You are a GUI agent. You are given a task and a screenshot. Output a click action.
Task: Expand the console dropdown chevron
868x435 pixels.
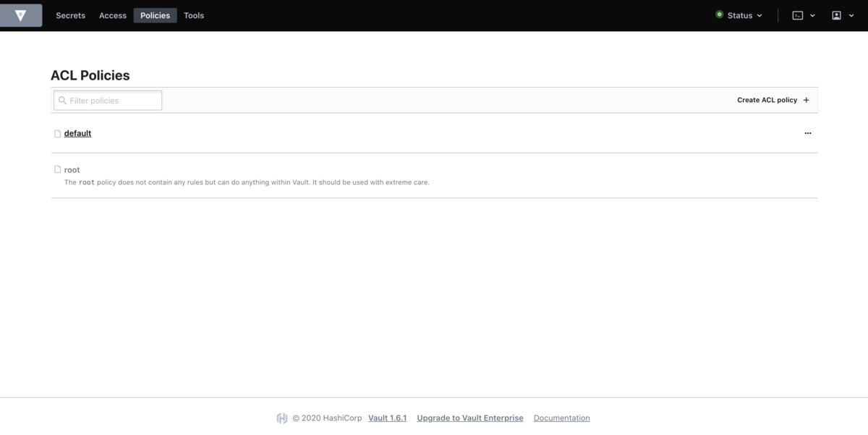click(x=813, y=15)
